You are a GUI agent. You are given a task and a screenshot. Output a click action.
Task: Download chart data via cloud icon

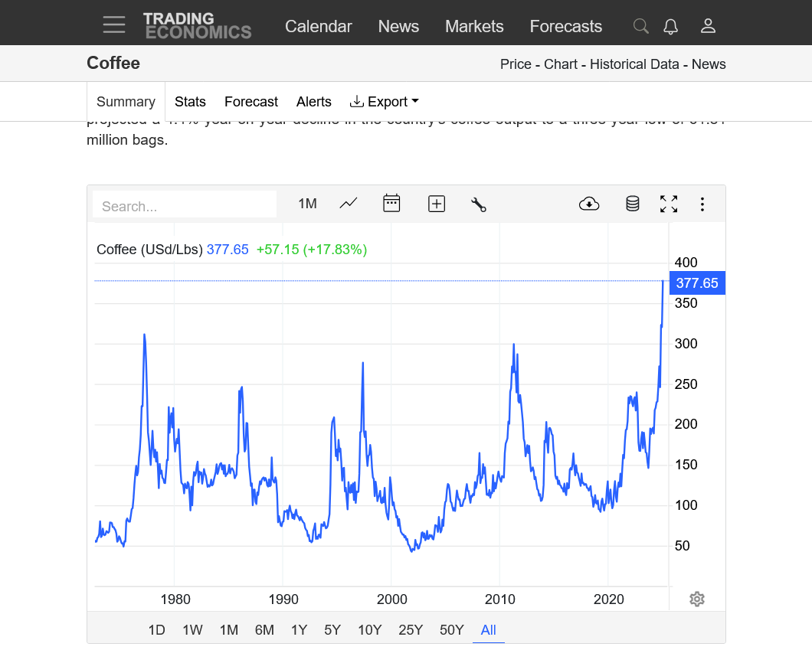tap(589, 204)
